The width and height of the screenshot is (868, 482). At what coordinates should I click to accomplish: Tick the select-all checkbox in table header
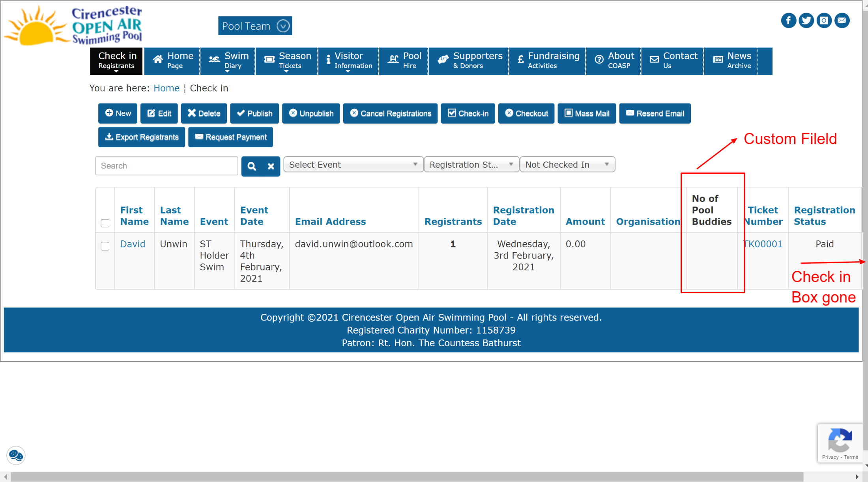tap(105, 223)
